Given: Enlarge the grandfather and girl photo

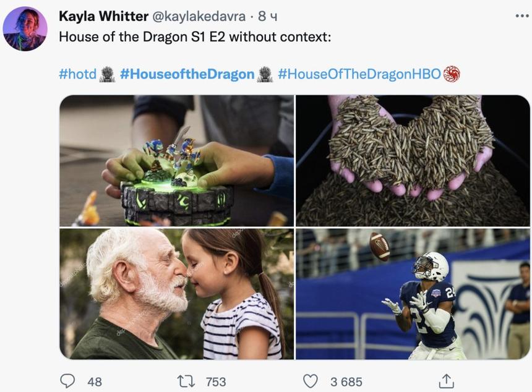Looking at the screenshot, I should click(176, 294).
